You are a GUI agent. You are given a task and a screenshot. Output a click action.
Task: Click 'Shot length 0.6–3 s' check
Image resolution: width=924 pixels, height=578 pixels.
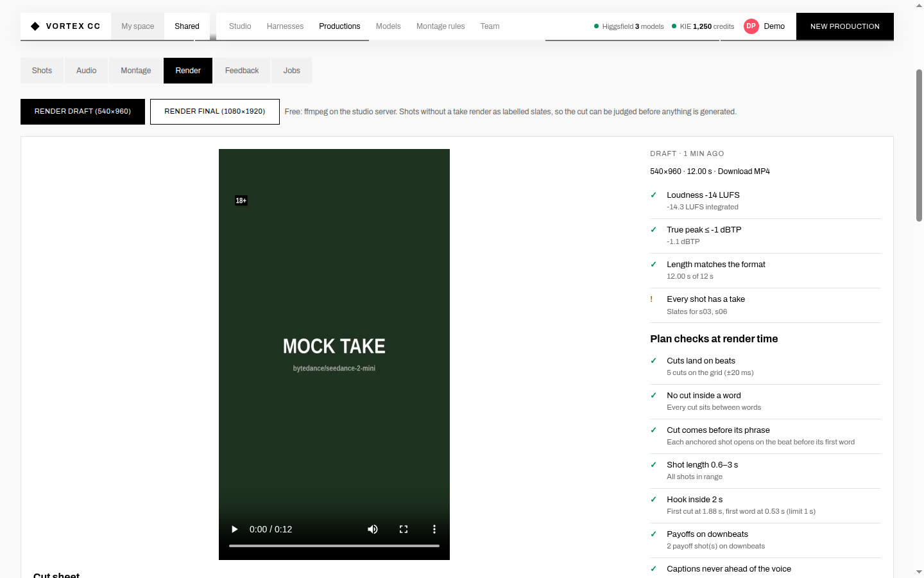click(x=766, y=471)
